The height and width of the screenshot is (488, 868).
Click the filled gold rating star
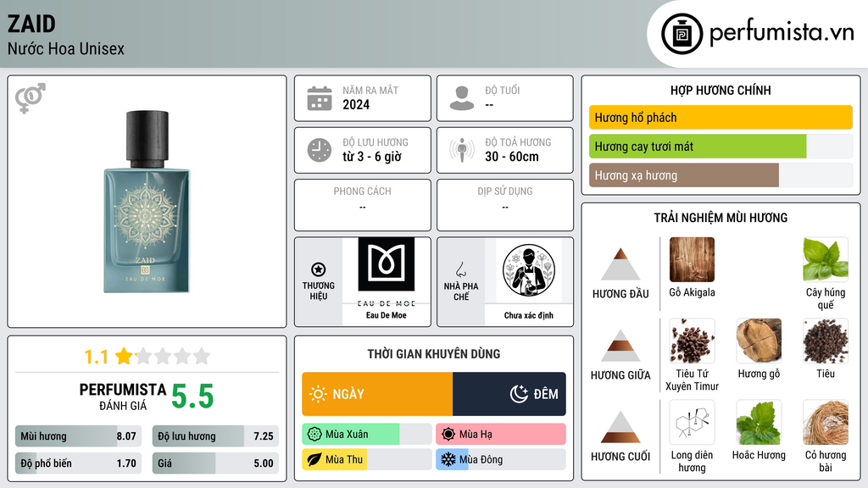(x=124, y=356)
